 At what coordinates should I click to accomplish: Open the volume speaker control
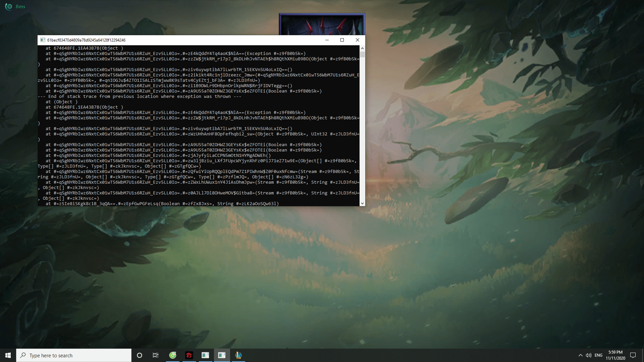tap(589, 355)
